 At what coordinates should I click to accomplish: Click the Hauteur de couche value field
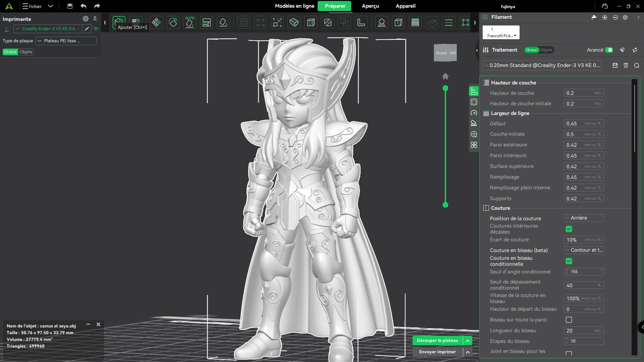(584, 93)
